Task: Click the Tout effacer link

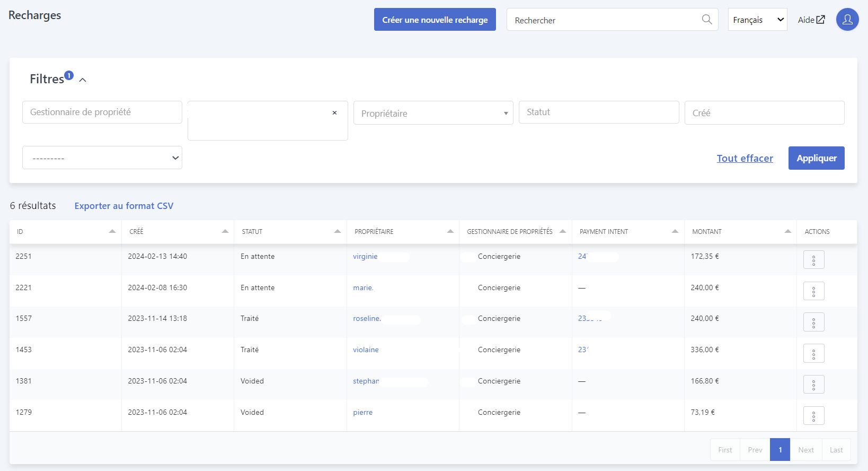Action: pyautogui.click(x=745, y=158)
